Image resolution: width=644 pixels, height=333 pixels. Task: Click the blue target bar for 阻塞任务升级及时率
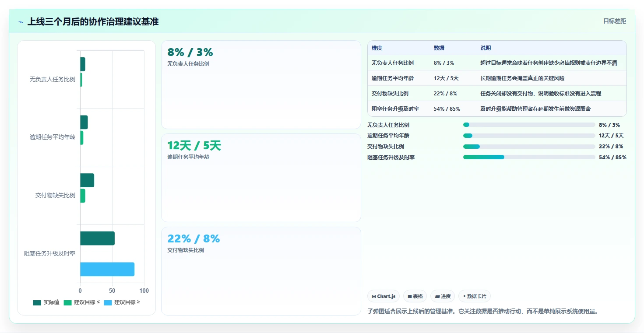click(x=107, y=269)
